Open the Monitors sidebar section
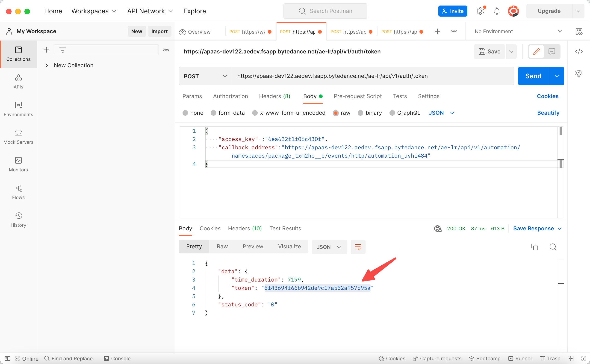Image resolution: width=590 pixels, height=364 pixels. click(x=18, y=164)
